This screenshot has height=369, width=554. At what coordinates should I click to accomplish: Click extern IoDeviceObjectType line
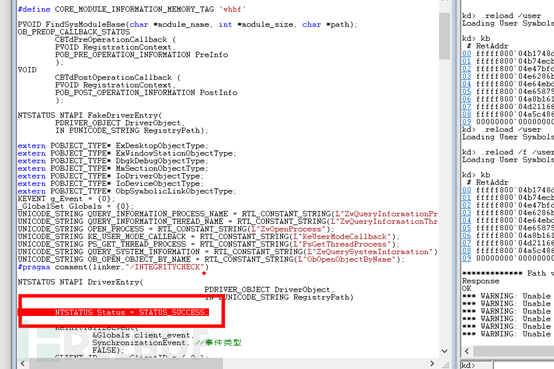(111, 184)
